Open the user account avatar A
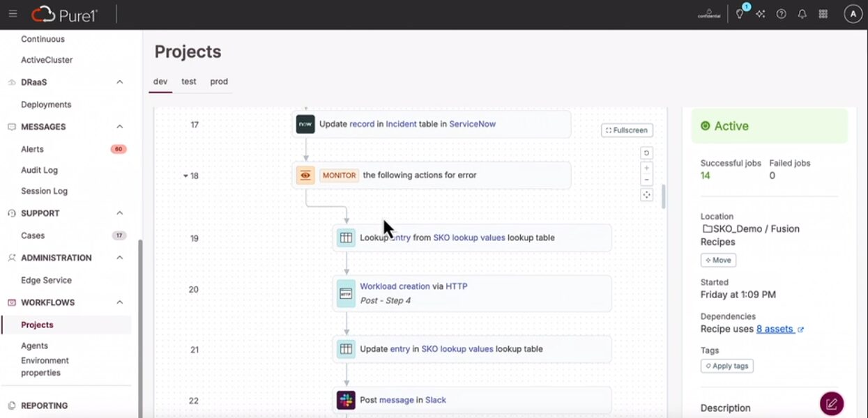This screenshot has width=868, height=418. (x=853, y=14)
